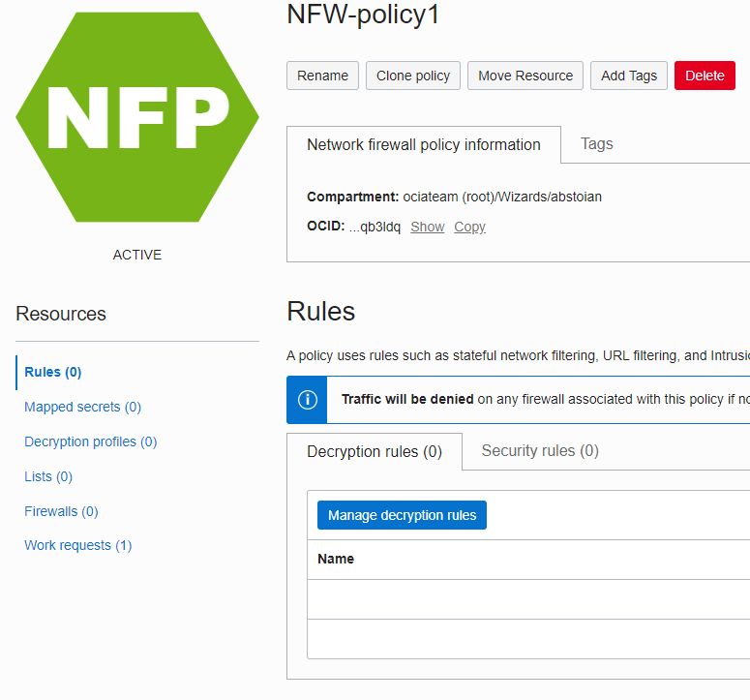View Lists (0) in Resources
The height and width of the screenshot is (700, 750).
[48, 477]
